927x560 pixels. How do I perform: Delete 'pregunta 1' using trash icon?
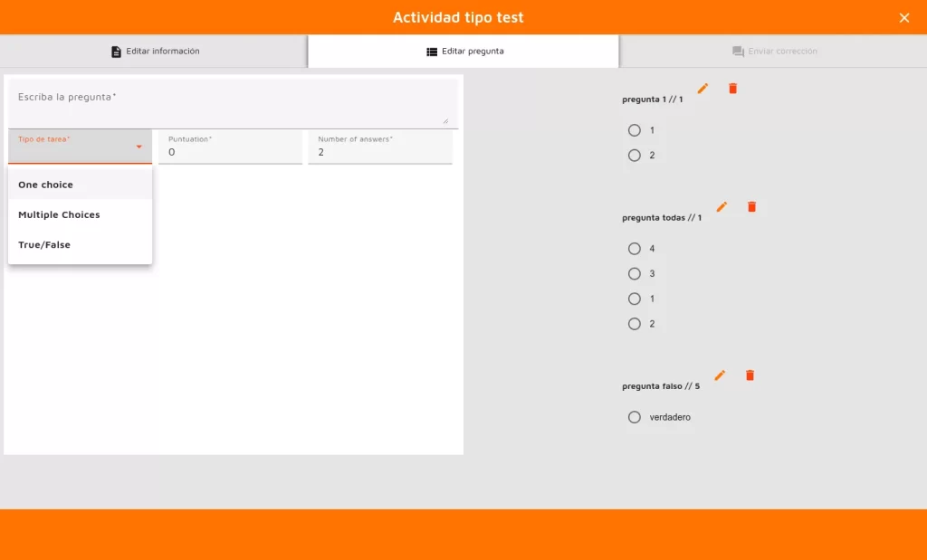[x=732, y=89]
